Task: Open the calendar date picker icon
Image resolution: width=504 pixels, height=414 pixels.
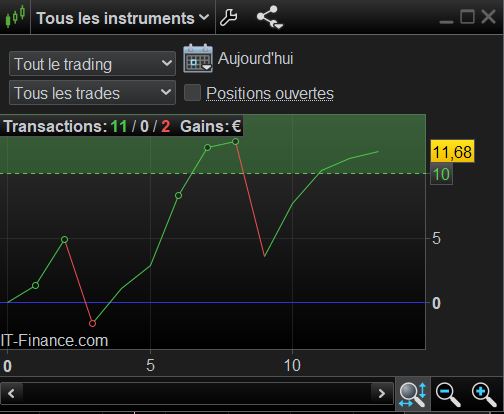Action: 198,58
